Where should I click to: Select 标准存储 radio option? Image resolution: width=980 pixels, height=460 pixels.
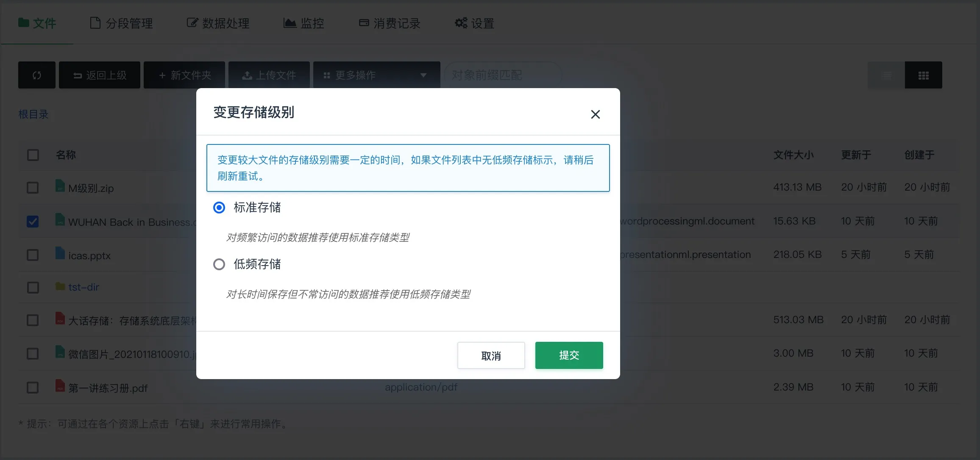point(219,208)
